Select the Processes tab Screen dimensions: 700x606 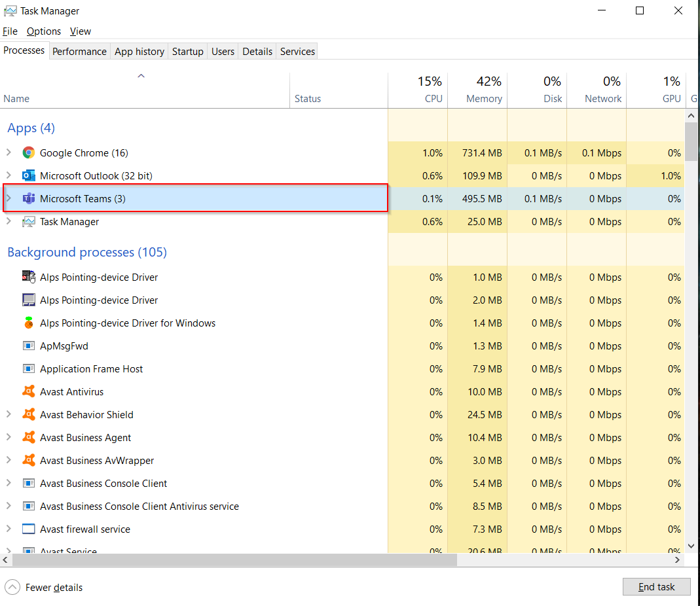24,50
